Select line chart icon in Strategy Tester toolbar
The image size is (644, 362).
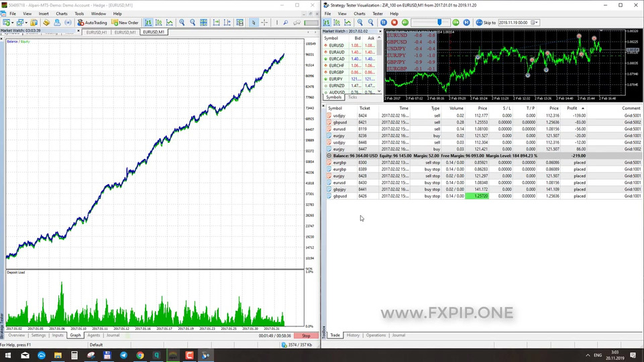(348, 23)
